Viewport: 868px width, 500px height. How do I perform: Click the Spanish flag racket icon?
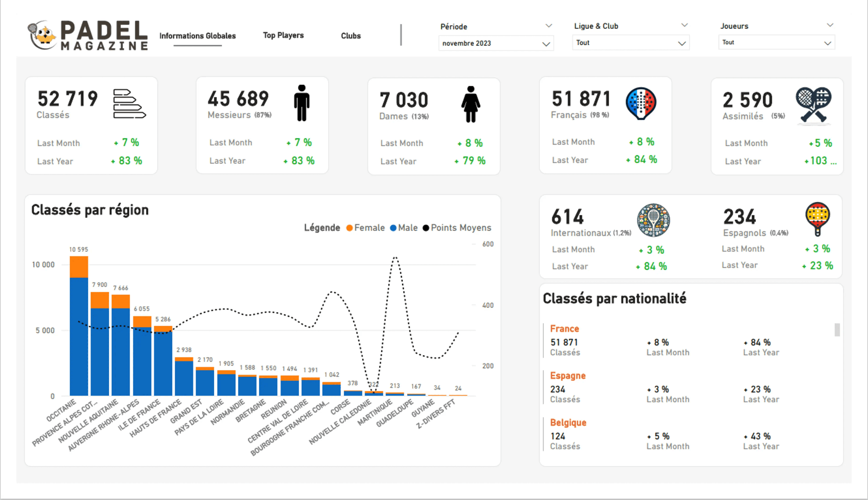point(817,219)
